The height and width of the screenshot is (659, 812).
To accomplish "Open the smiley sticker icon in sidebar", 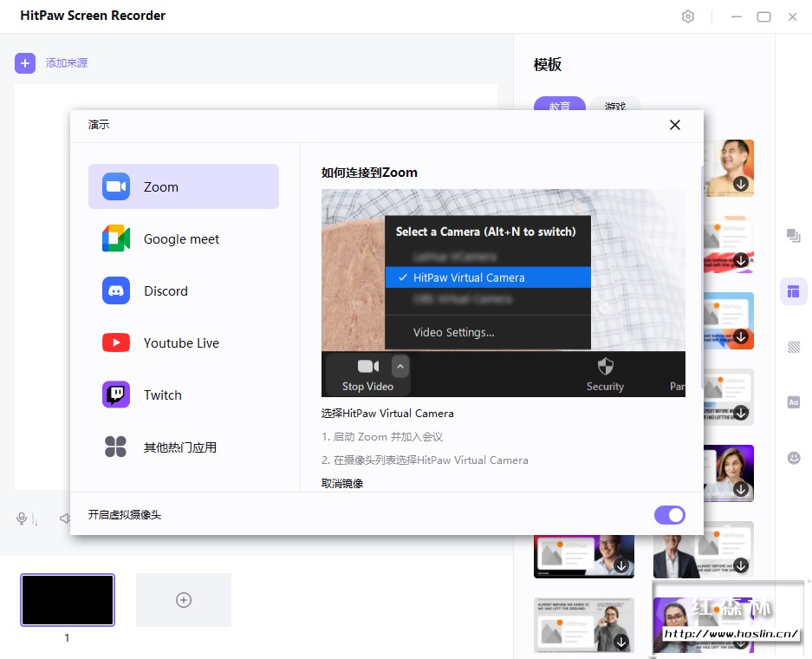I will coord(793,458).
